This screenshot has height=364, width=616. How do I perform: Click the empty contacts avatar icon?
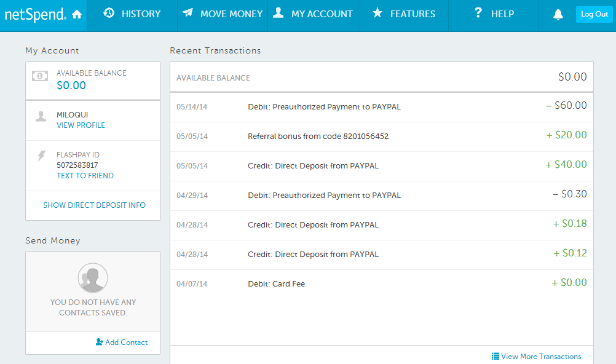tap(93, 278)
